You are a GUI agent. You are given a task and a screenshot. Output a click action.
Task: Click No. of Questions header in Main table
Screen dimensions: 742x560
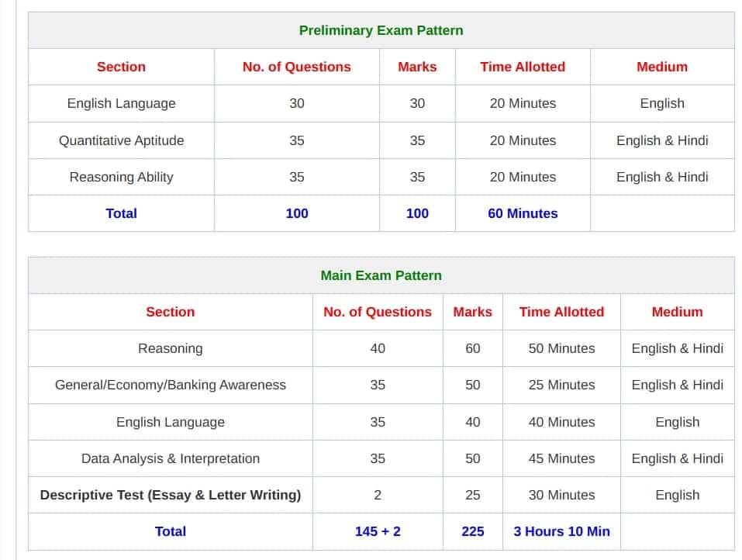pyautogui.click(x=378, y=312)
